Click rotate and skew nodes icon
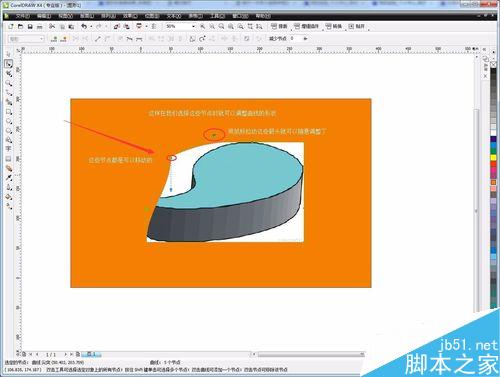 click(x=202, y=39)
